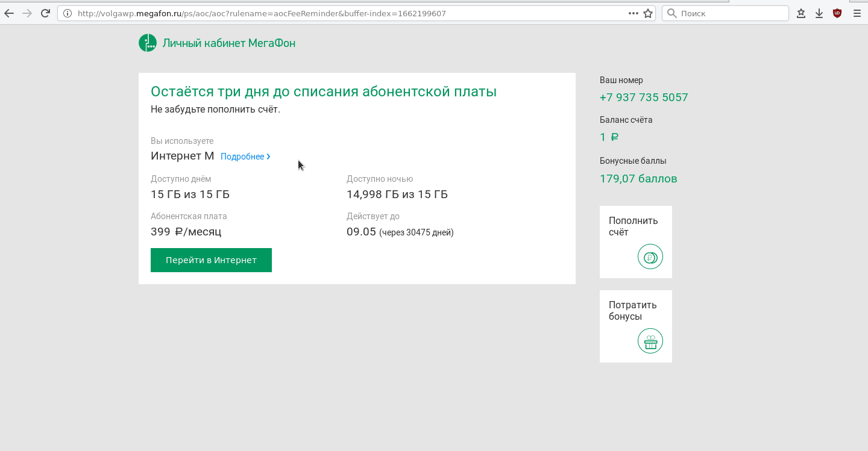Click the label Действует до

(x=373, y=216)
